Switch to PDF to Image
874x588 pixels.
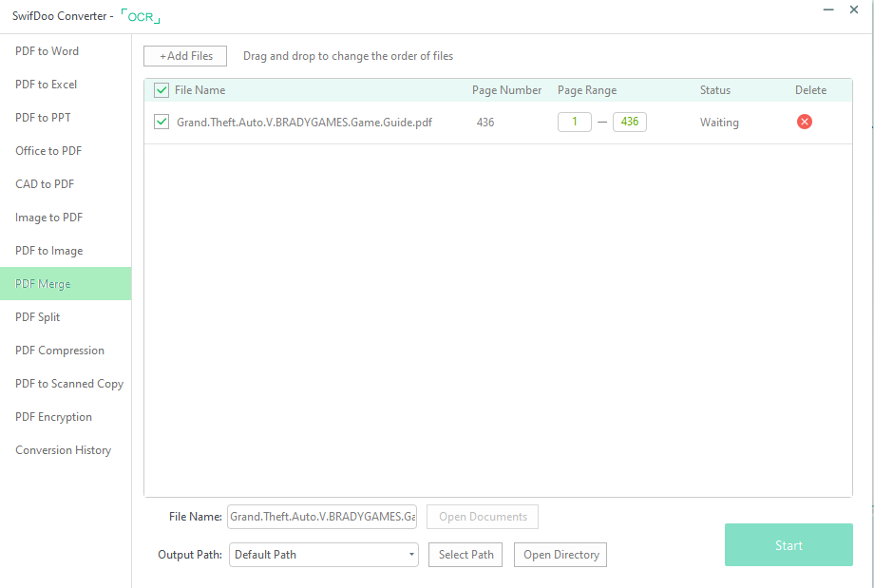(66, 251)
